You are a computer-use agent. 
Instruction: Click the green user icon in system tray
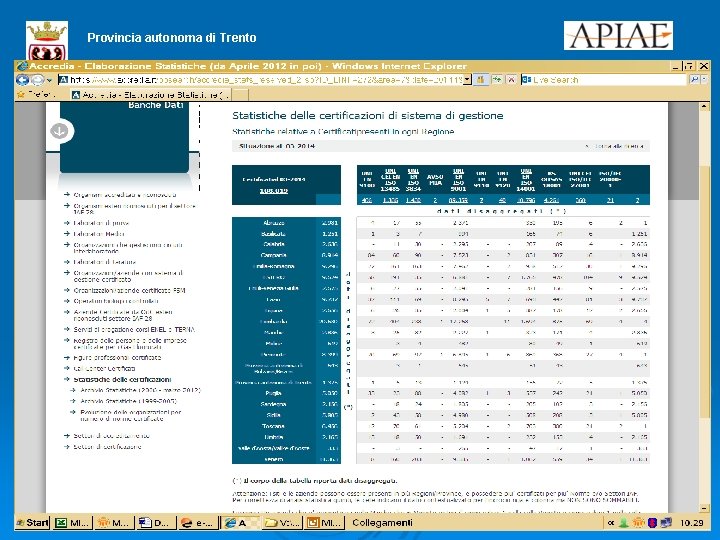[624, 523]
